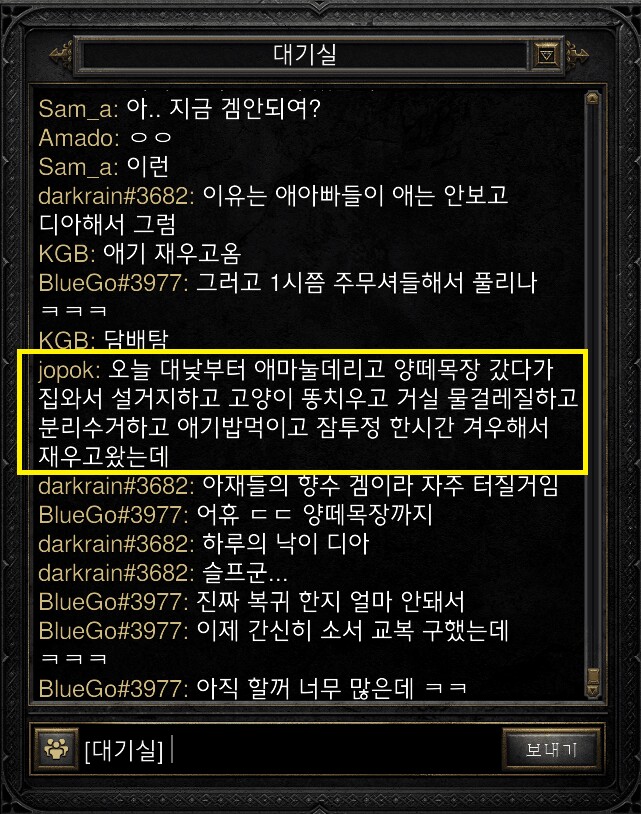Click darkrain#3682 on '하루의 낙이 디아' line
The height and width of the screenshot is (814, 641).
click(x=116, y=544)
